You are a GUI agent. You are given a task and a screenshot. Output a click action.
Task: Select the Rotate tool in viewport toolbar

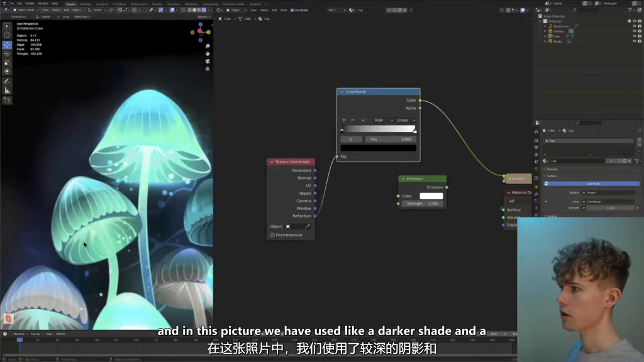click(x=7, y=54)
